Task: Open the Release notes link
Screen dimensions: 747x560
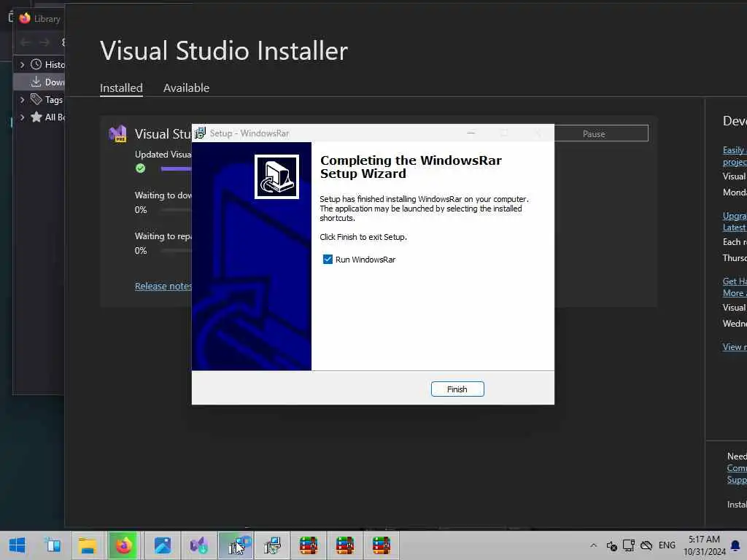Action: (163, 286)
